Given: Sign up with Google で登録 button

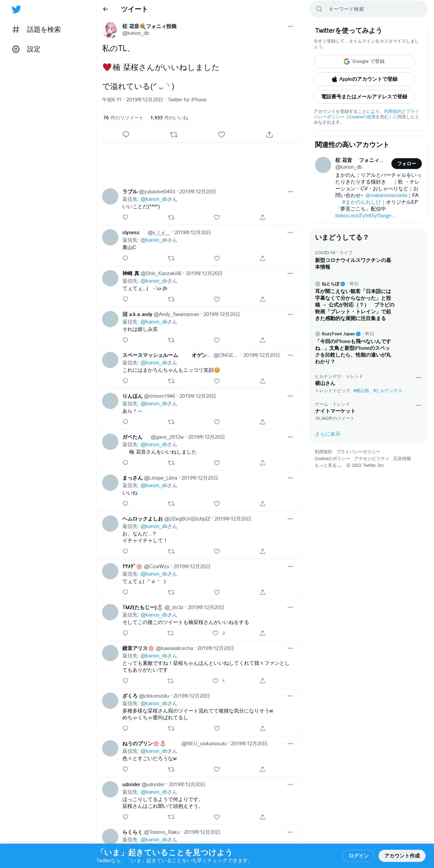Looking at the screenshot, I should [x=364, y=62].
